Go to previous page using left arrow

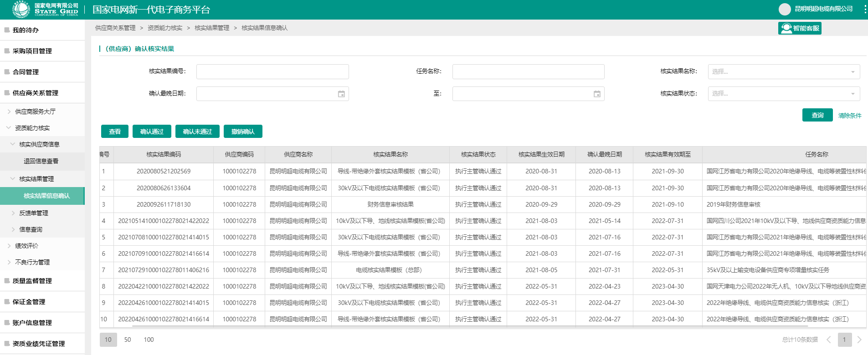(829, 340)
